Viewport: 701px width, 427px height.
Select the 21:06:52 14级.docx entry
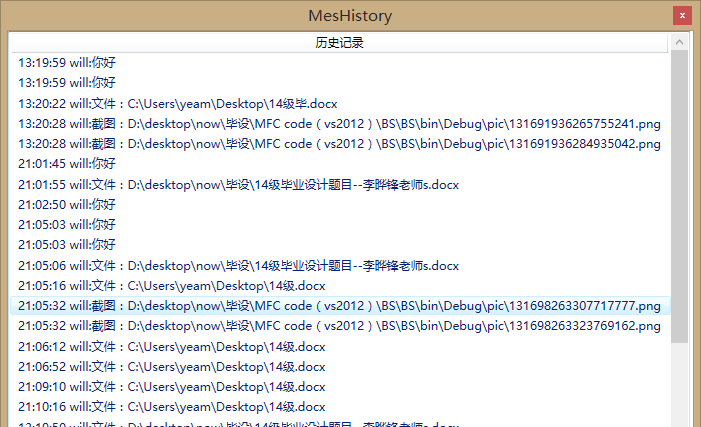[x=172, y=367]
